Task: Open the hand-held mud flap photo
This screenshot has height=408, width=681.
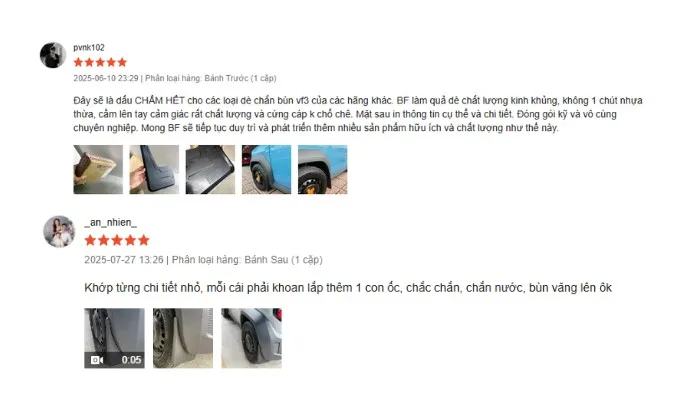Action: pyautogui.click(x=154, y=169)
